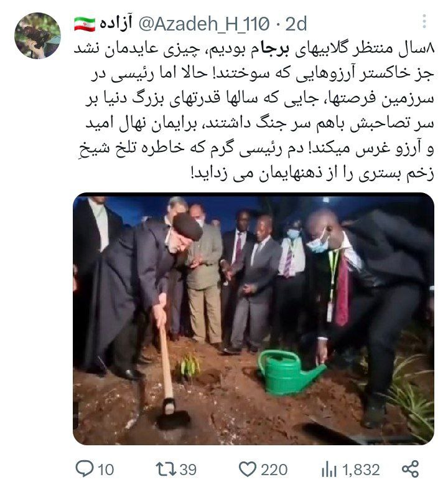
Task: Open the @Azadeh_H_110 handle
Action: point(204,24)
